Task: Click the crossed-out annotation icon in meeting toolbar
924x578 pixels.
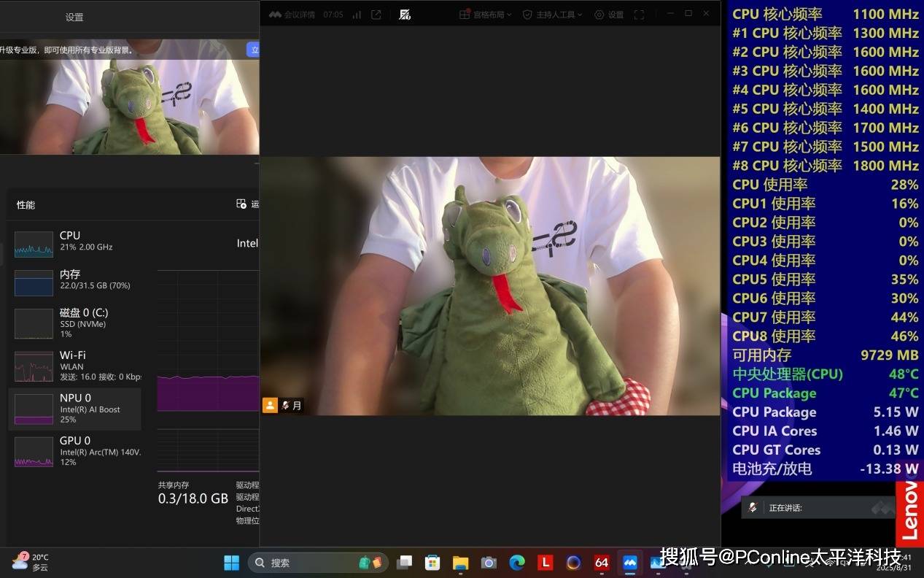Action: [405, 15]
